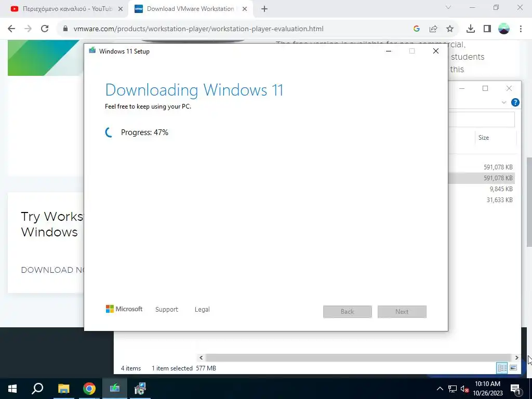This screenshot has height=399, width=532.
Task: Open Legal link in Windows 11 Setup
Action: (202, 310)
